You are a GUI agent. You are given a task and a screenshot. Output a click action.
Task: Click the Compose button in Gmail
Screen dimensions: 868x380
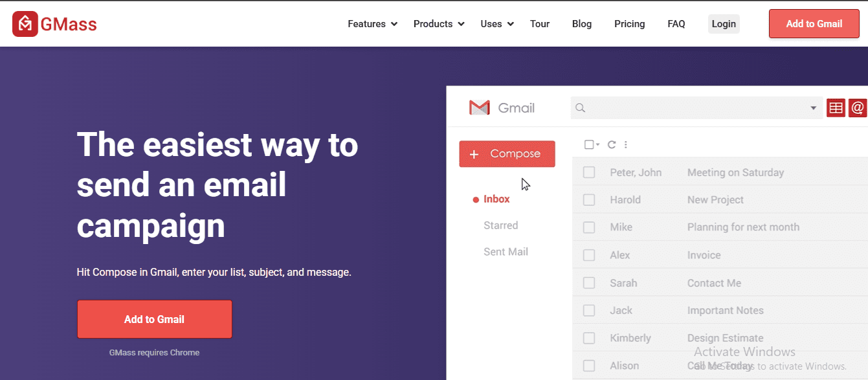507,154
